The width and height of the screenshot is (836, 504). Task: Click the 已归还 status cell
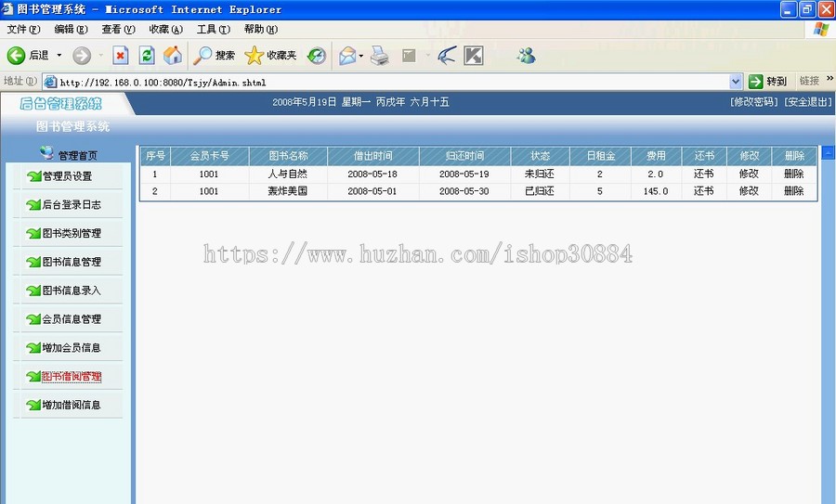(540, 190)
